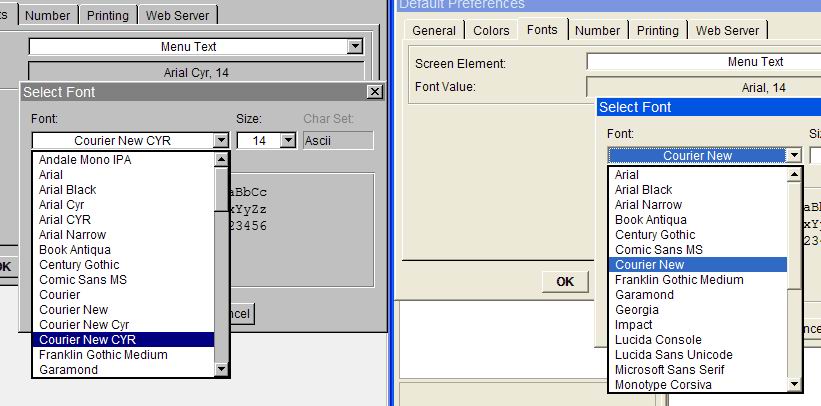Expand the right Courier New font combo box
Screen dimensions: 821x406
(x=793, y=155)
